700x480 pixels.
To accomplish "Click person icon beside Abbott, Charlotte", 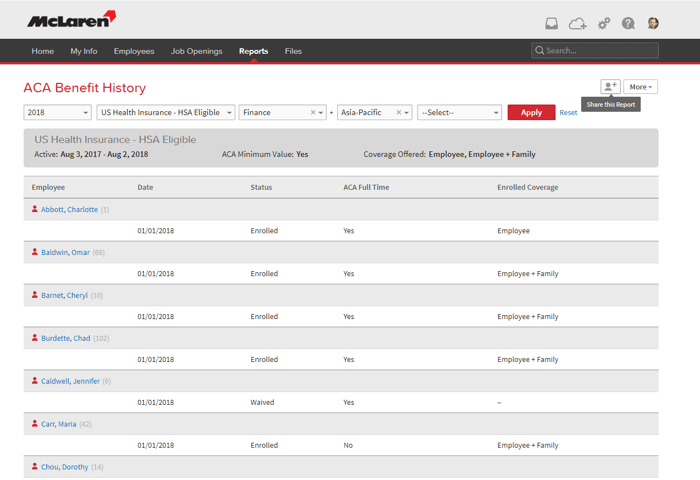I will (x=34, y=209).
